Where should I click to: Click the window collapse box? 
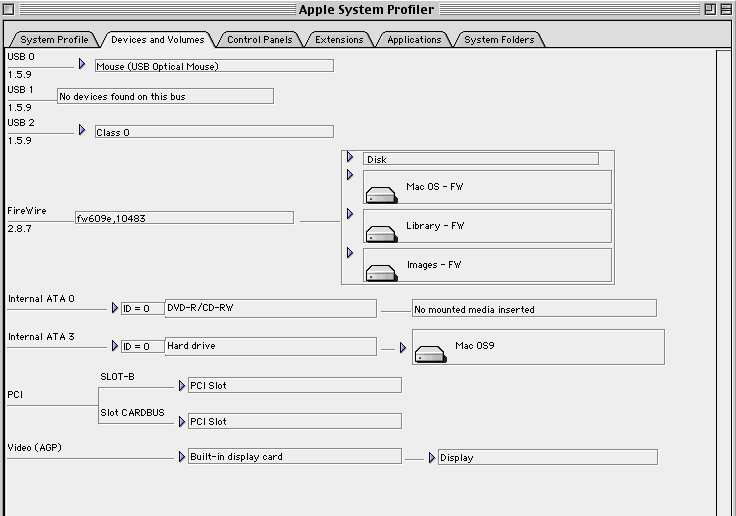(726, 9)
